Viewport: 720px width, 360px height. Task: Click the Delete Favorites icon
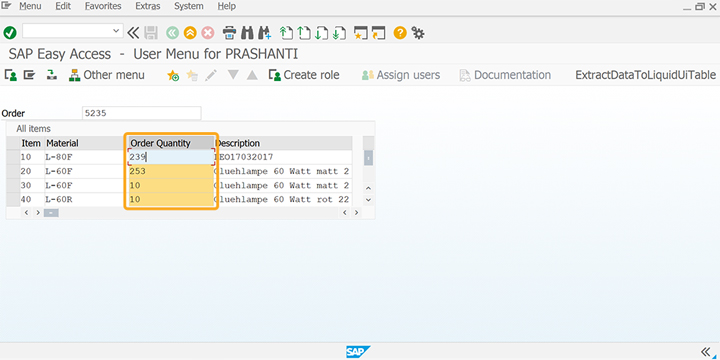(x=192, y=75)
